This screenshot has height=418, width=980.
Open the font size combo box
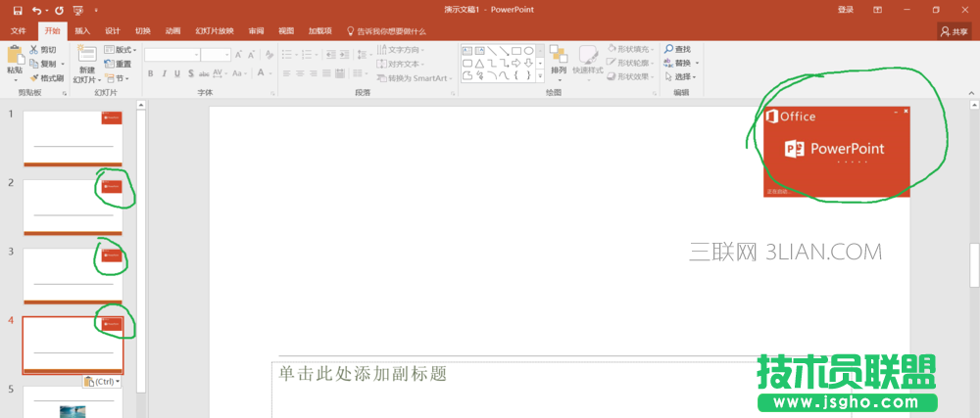coord(216,55)
